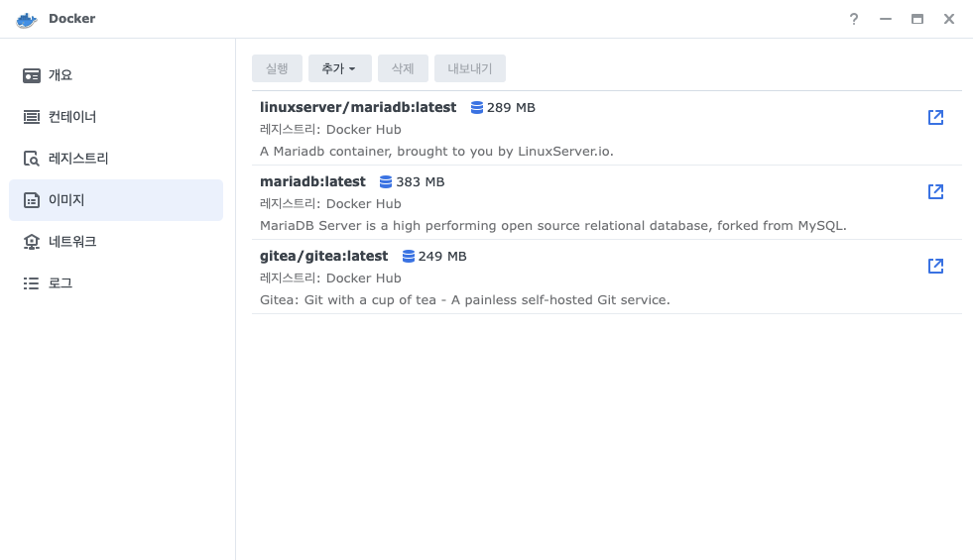Click the 삭제 delete button
This screenshot has width=973, height=560.
[x=403, y=68]
